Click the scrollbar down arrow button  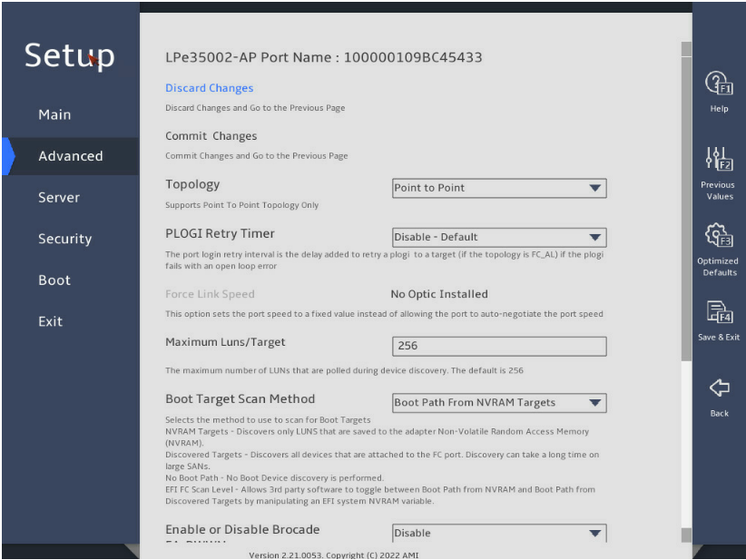tap(686, 535)
